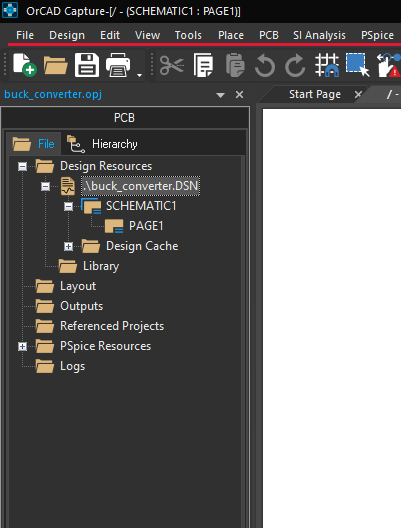Click the Copy toolbar icon
This screenshot has width=401, height=528.
tap(203, 65)
